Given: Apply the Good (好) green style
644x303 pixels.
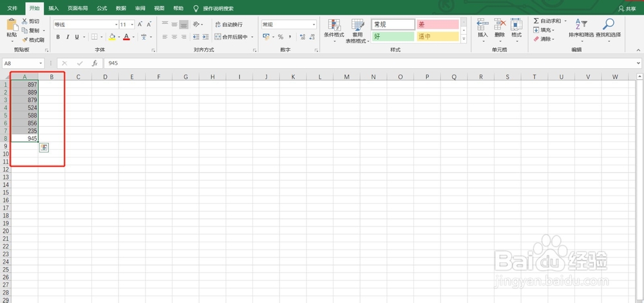Looking at the screenshot, I should pos(393,37).
